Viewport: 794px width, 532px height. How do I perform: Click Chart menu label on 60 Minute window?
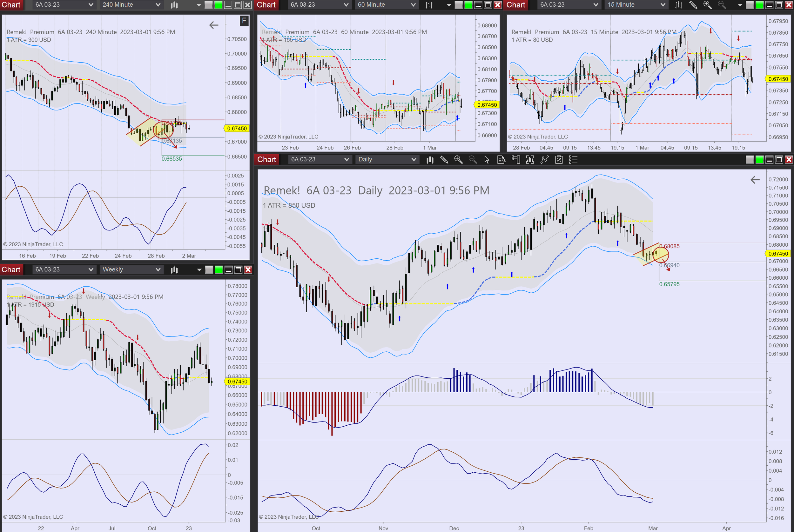click(x=266, y=5)
